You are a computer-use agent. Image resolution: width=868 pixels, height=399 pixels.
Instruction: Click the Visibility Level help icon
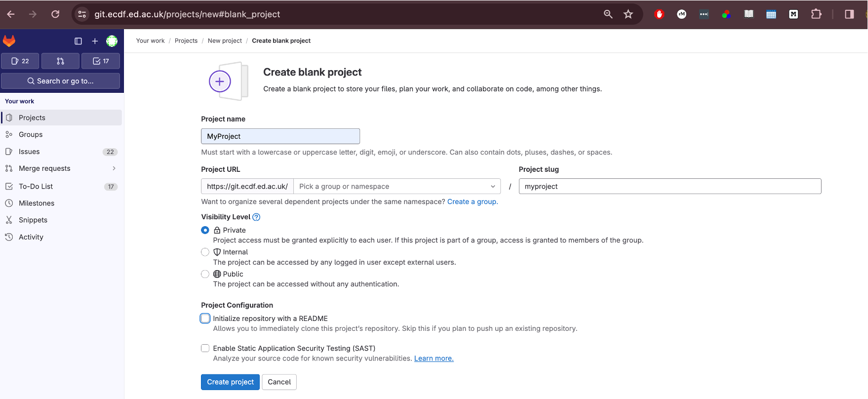click(256, 217)
